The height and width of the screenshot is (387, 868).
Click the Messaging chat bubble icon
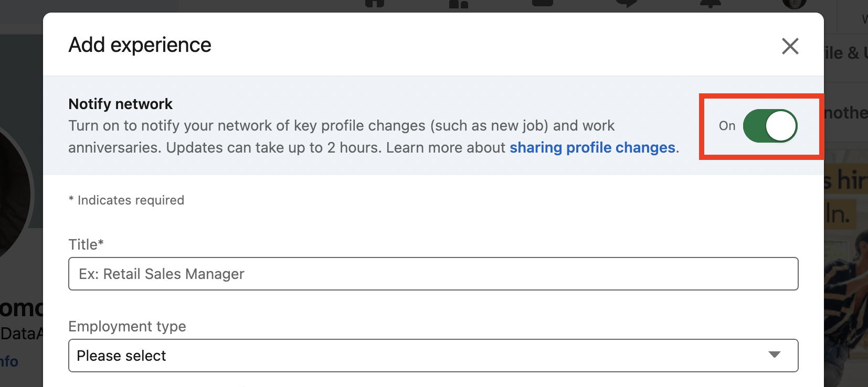627,4
